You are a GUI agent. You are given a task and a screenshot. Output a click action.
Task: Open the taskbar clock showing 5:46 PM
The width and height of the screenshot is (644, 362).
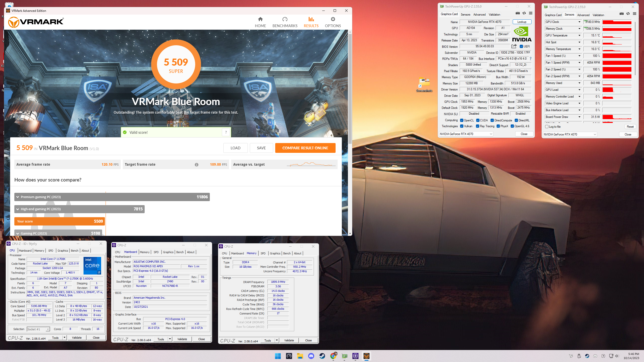pos(631,356)
